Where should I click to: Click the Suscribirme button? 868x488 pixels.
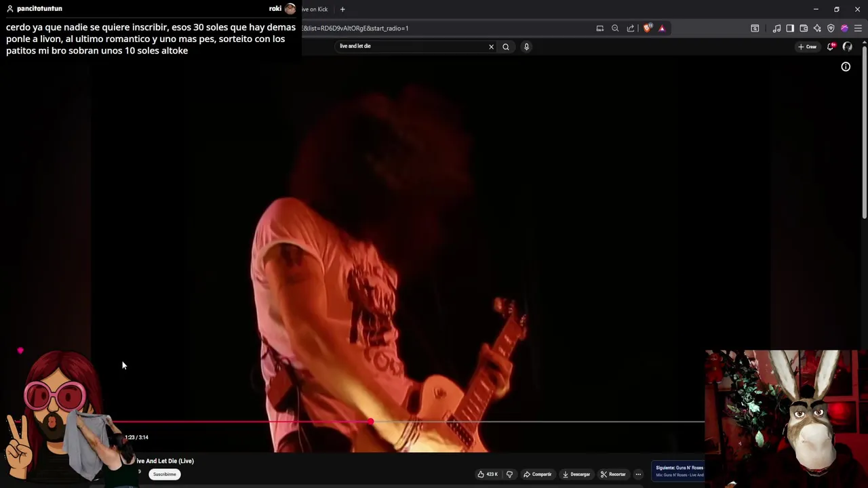point(165,474)
